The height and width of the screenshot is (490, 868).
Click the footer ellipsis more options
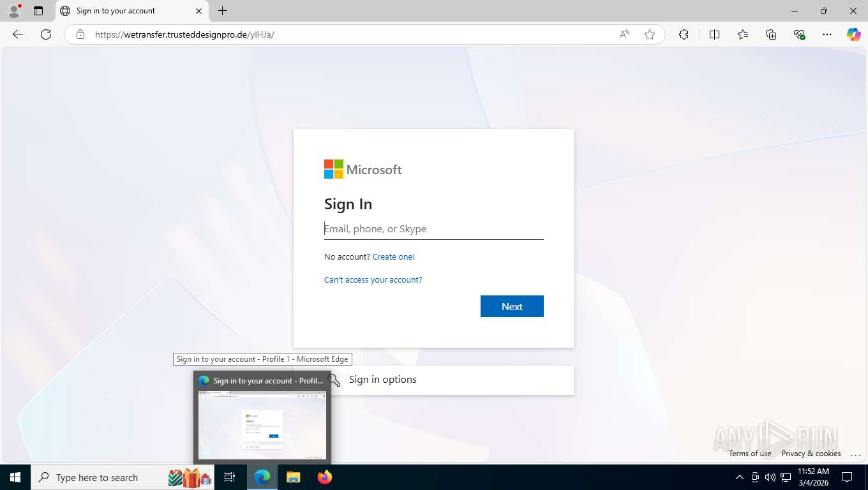click(856, 454)
